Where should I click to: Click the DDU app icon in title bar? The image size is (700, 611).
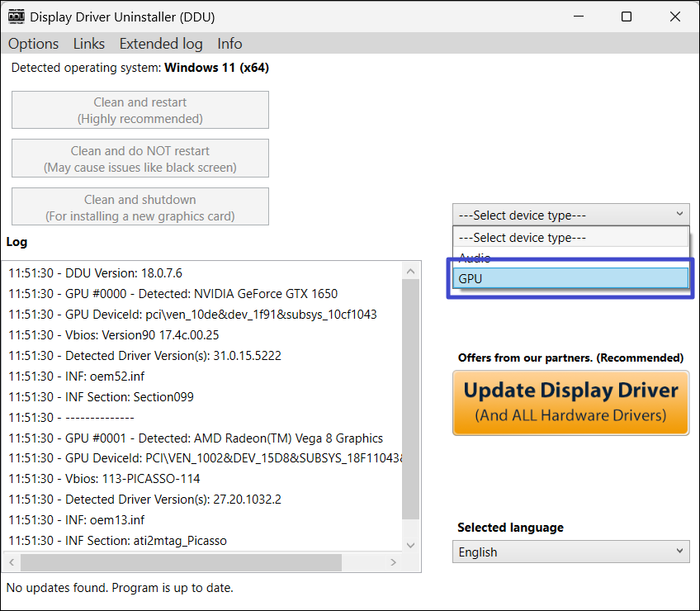tap(15, 17)
